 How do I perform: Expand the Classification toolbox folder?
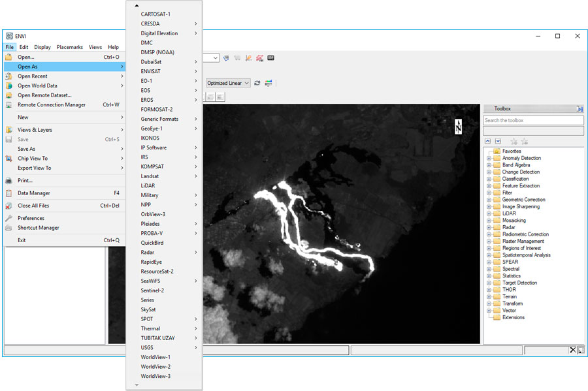point(489,179)
